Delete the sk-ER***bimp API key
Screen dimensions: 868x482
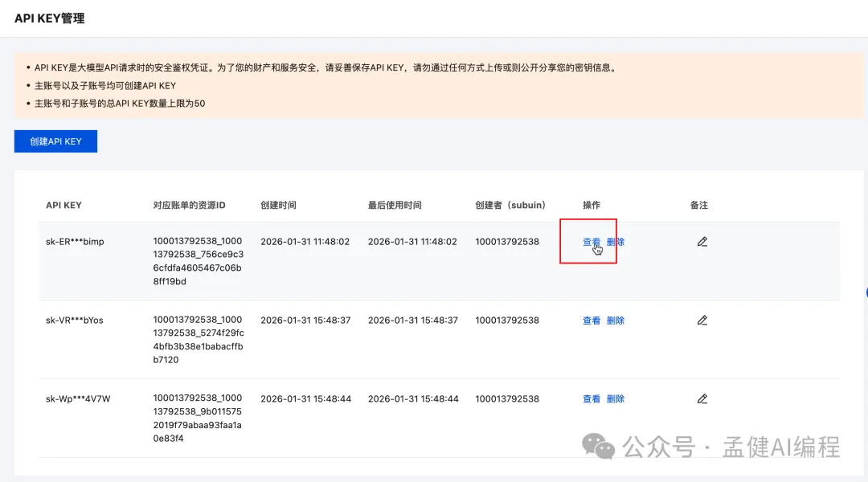point(616,242)
